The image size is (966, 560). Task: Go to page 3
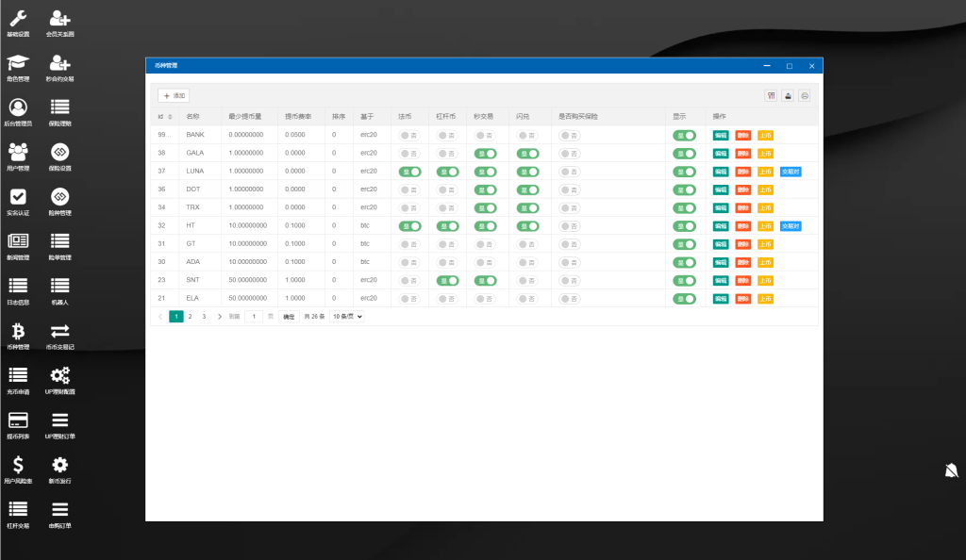point(204,317)
